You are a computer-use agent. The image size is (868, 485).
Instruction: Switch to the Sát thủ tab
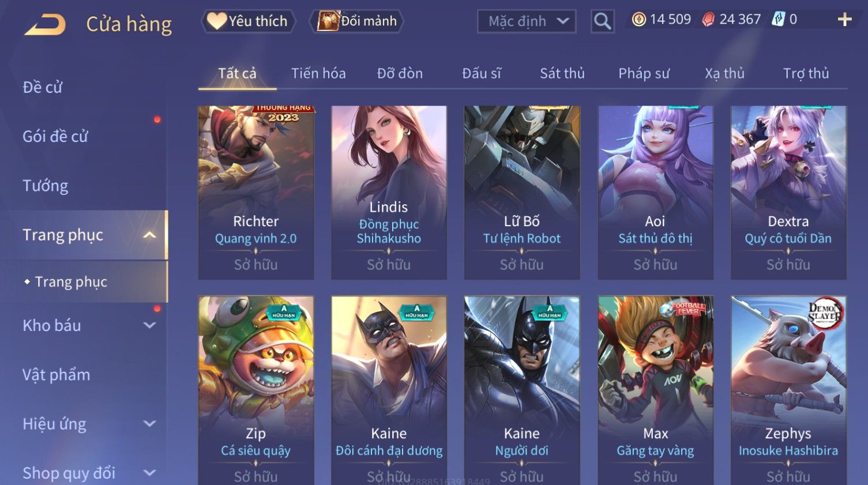(562, 73)
